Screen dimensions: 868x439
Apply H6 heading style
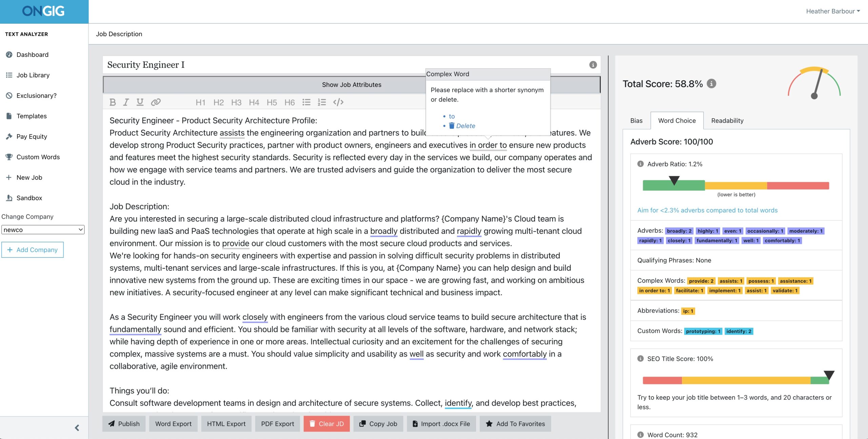(x=289, y=102)
